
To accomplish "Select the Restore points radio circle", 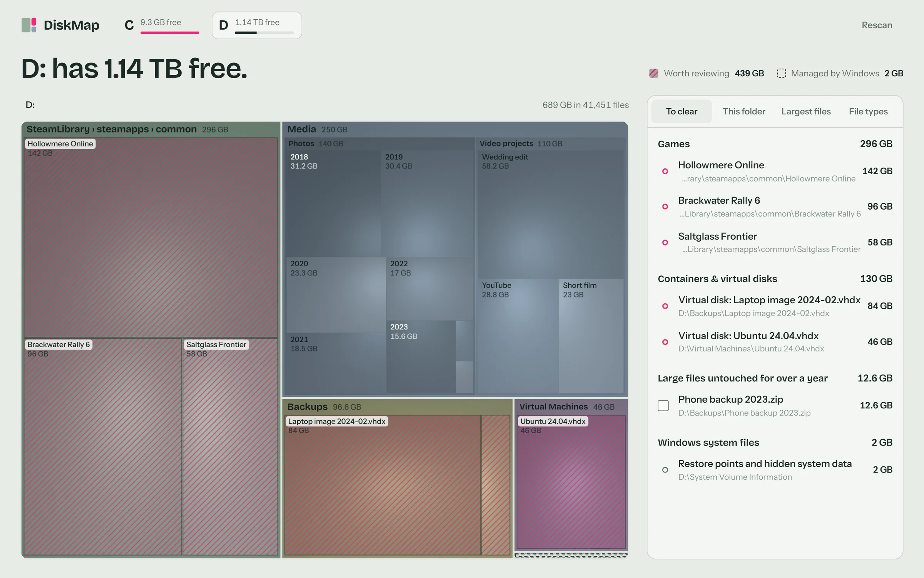I will [x=665, y=470].
